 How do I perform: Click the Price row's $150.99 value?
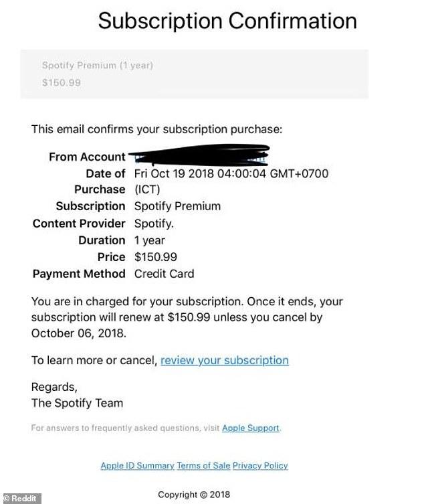point(155,257)
